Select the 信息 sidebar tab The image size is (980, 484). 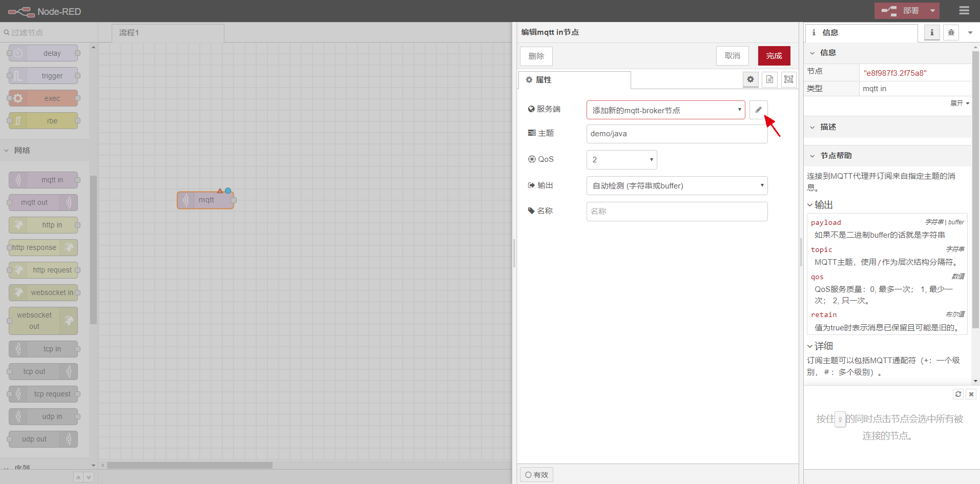click(x=862, y=33)
